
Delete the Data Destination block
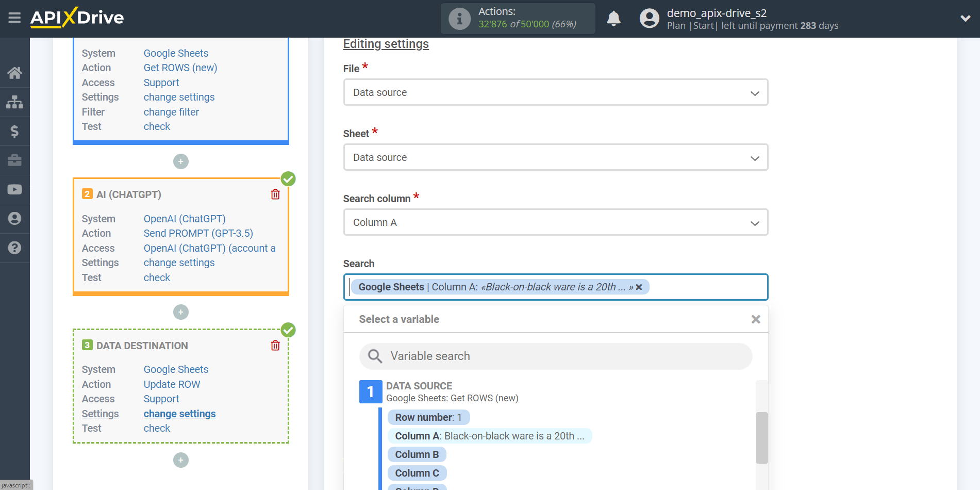point(275,346)
